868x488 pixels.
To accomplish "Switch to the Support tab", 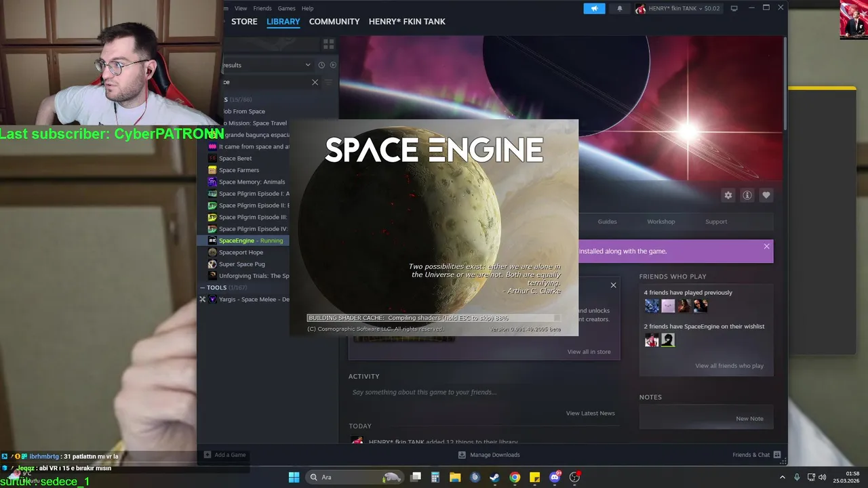I will click(716, 222).
